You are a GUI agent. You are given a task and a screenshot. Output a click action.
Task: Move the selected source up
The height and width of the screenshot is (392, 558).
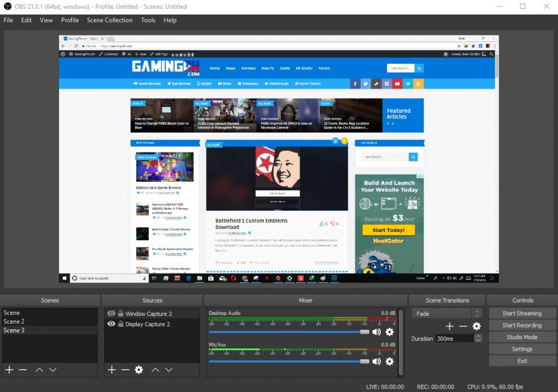(155, 370)
